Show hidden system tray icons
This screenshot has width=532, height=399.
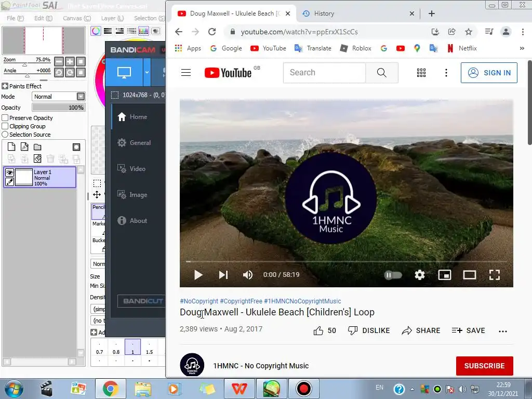pos(412,389)
